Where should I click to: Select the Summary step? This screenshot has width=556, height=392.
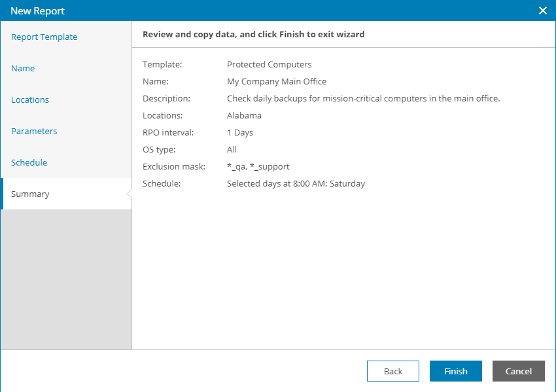(x=30, y=194)
